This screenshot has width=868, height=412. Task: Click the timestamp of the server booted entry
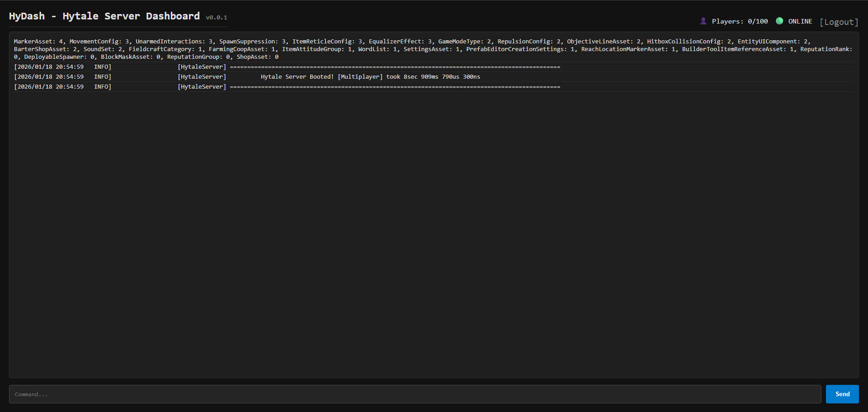tap(49, 77)
